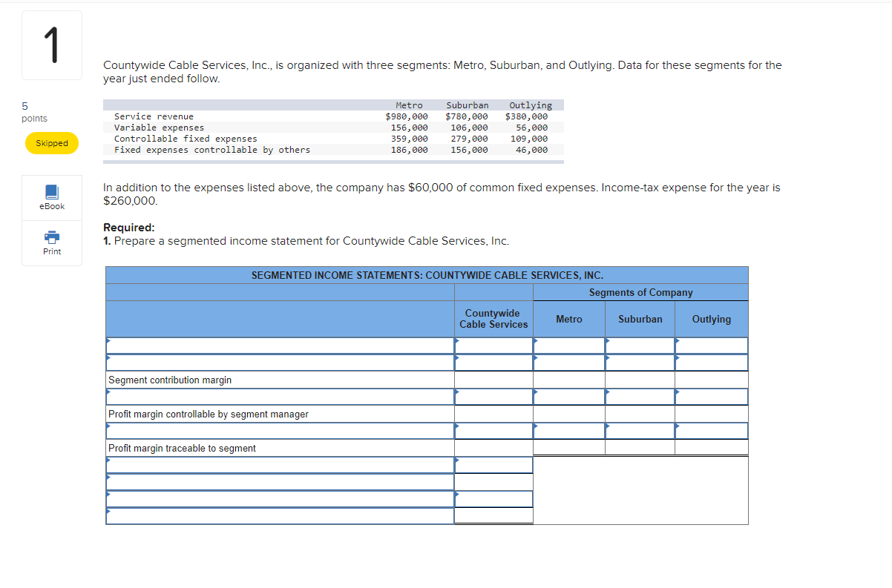Open first blank label dropdown under statement header
The width and height of the screenshot is (892, 588).
[280, 346]
